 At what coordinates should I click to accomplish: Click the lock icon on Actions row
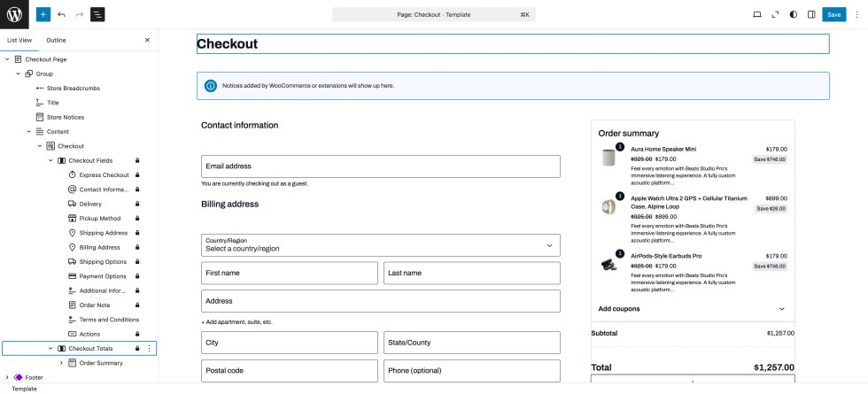coord(137,334)
